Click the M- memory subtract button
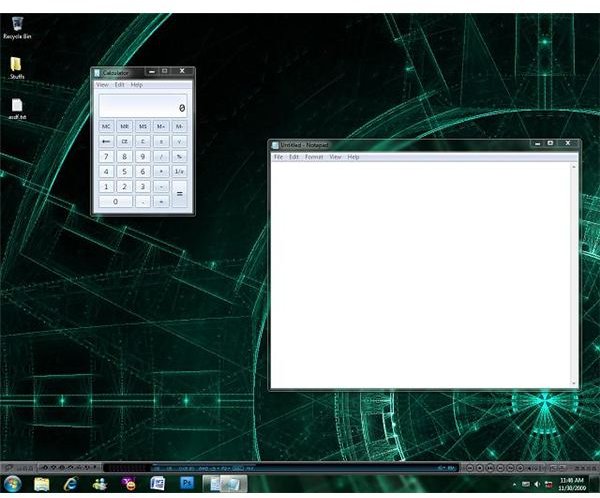Viewport: 600px width, 498px height. click(179, 126)
